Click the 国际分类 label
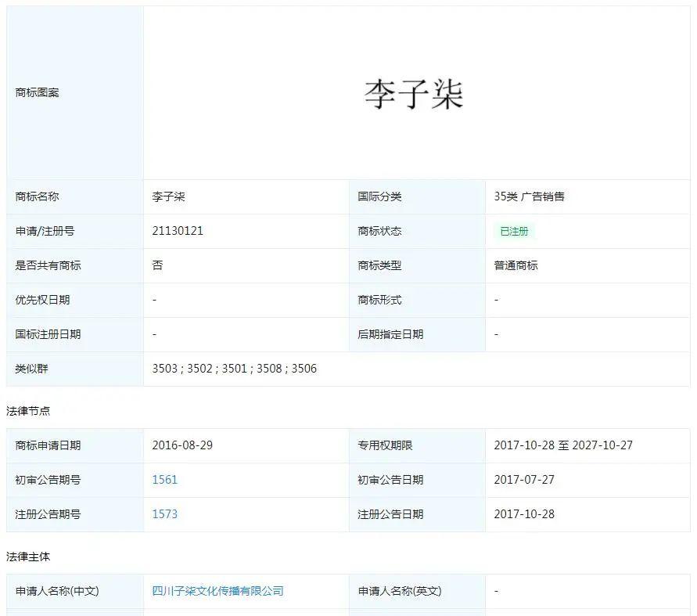This screenshot has height=616, width=697. [x=379, y=196]
